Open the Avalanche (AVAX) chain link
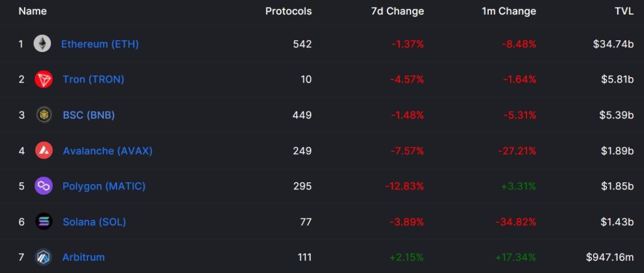This screenshot has height=273, width=644. [107, 151]
